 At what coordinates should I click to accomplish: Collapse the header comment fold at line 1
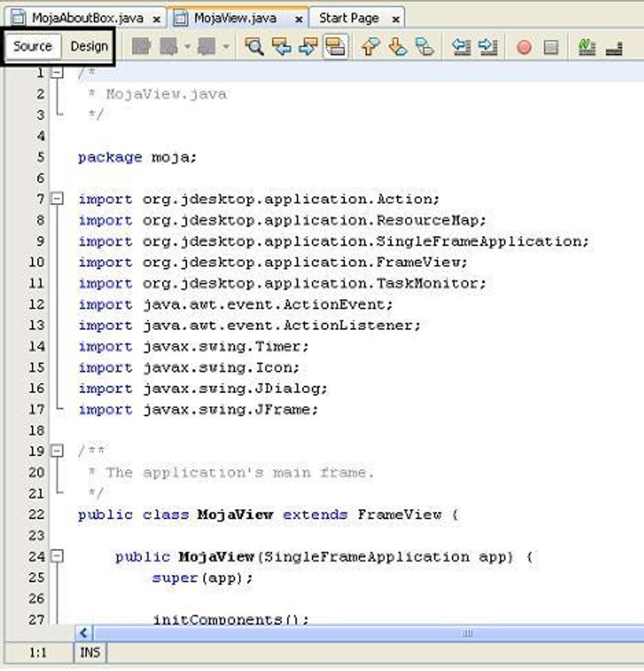click(x=57, y=72)
